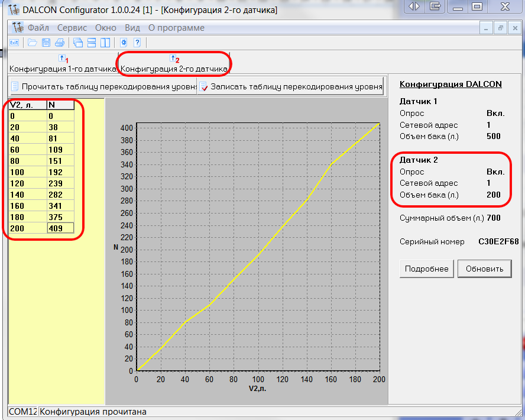Open help with the question mark icon

pos(137,43)
